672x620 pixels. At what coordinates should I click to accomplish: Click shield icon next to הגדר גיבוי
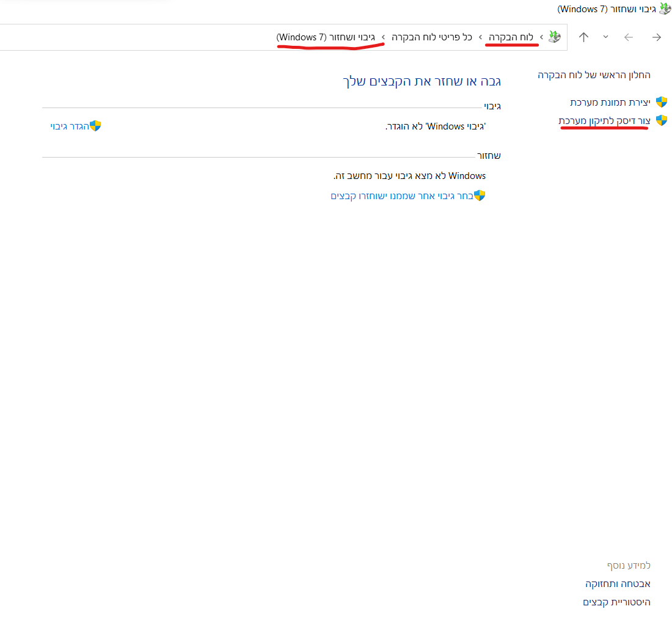[x=95, y=126]
